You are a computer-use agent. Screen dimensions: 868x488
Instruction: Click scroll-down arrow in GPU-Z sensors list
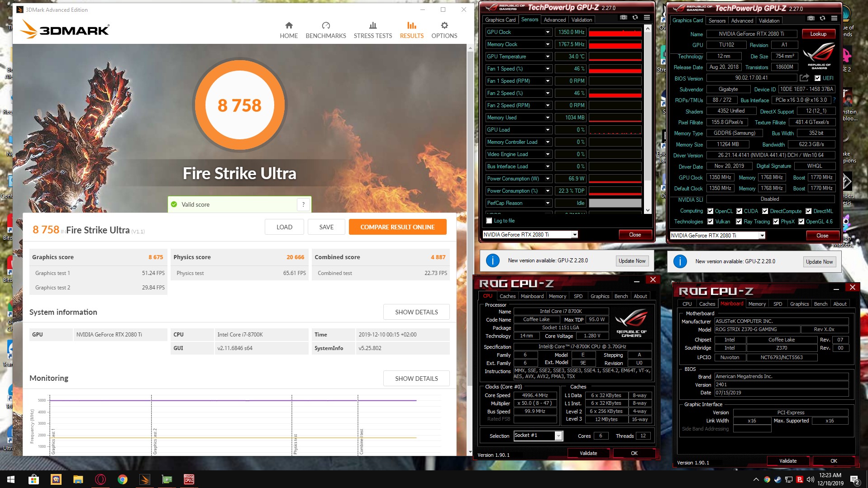(648, 210)
